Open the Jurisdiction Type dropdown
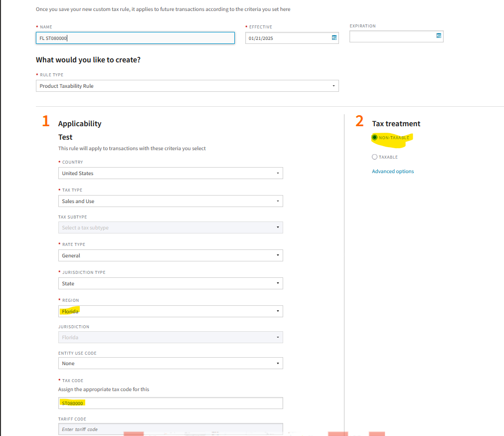Viewport: 504px width, 436px height. click(x=170, y=283)
